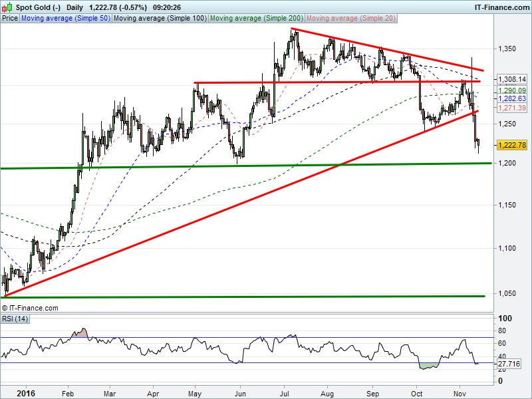Image resolution: width=532 pixels, height=399 pixels.
Task: Click the 27.716 RSI value tag
Action: [x=509, y=364]
